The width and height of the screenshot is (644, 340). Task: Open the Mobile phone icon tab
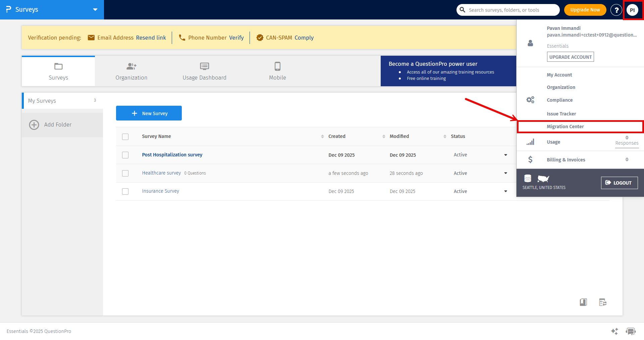click(x=277, y=66)
